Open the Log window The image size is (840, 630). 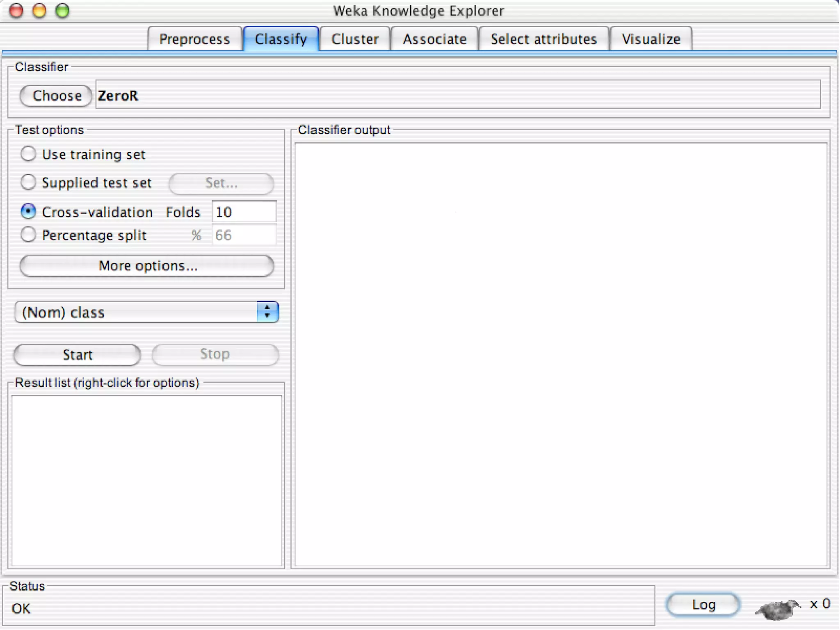703,605
